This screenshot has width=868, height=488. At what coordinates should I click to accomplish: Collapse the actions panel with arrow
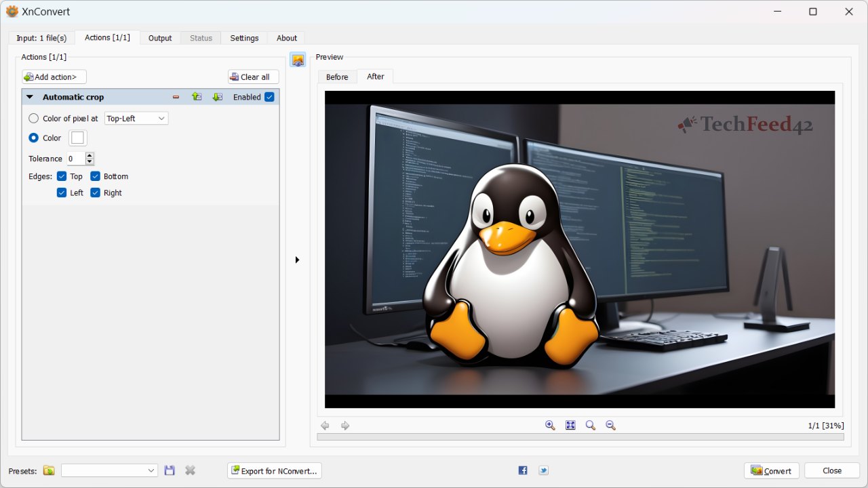click(x=297, y=260)
